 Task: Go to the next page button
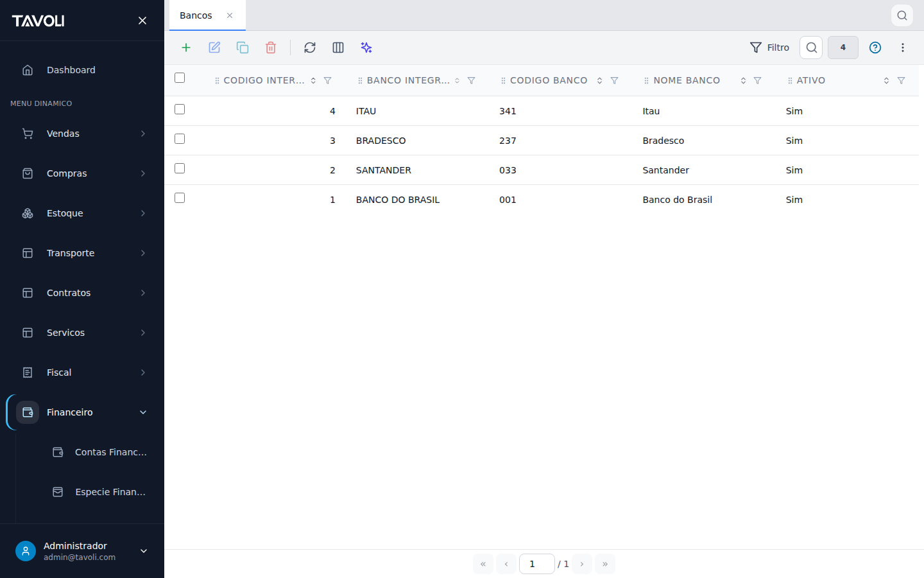pyautogui.click(x=582, y=564)
